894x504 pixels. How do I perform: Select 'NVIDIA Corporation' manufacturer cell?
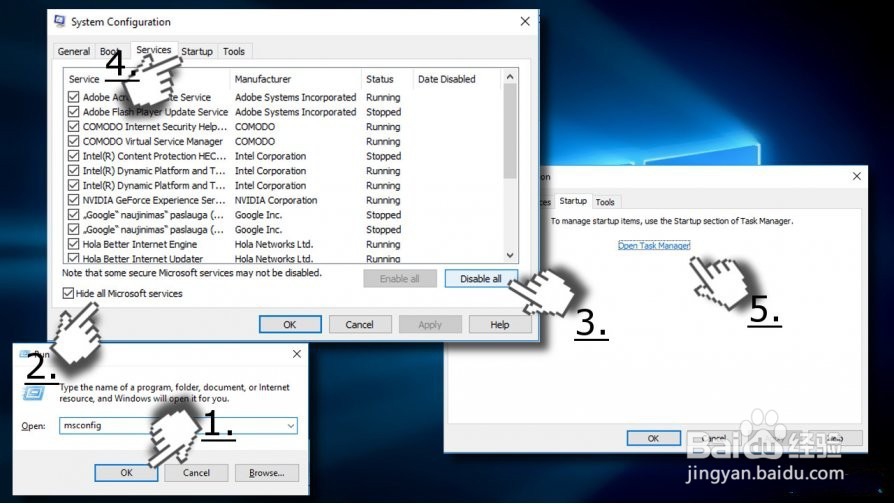[276, 200]
